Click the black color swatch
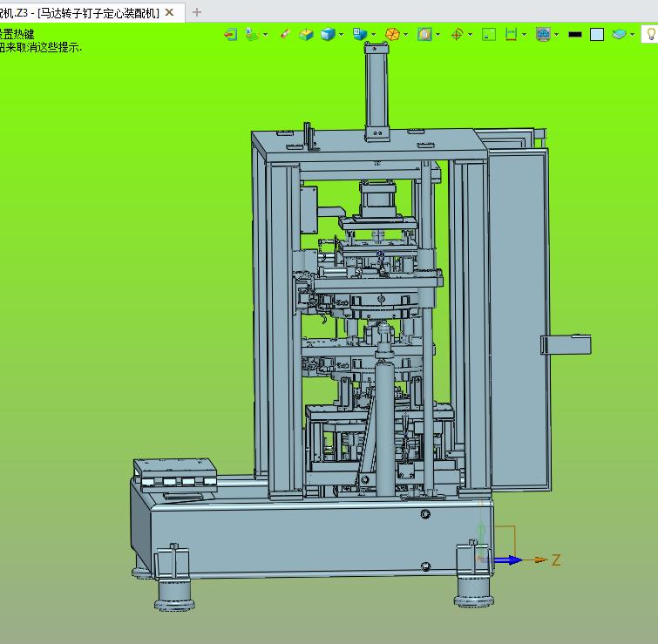 tap(575, 34)
